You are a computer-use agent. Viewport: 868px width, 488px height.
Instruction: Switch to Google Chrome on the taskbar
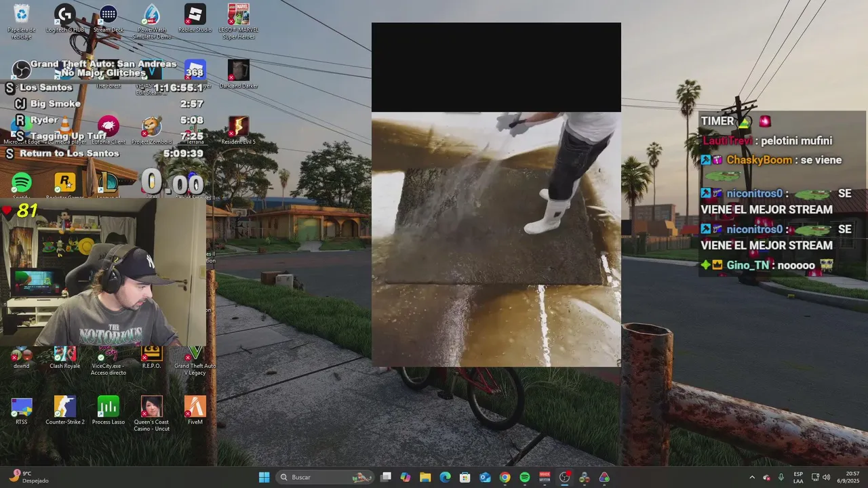click(x=505, y=477)
